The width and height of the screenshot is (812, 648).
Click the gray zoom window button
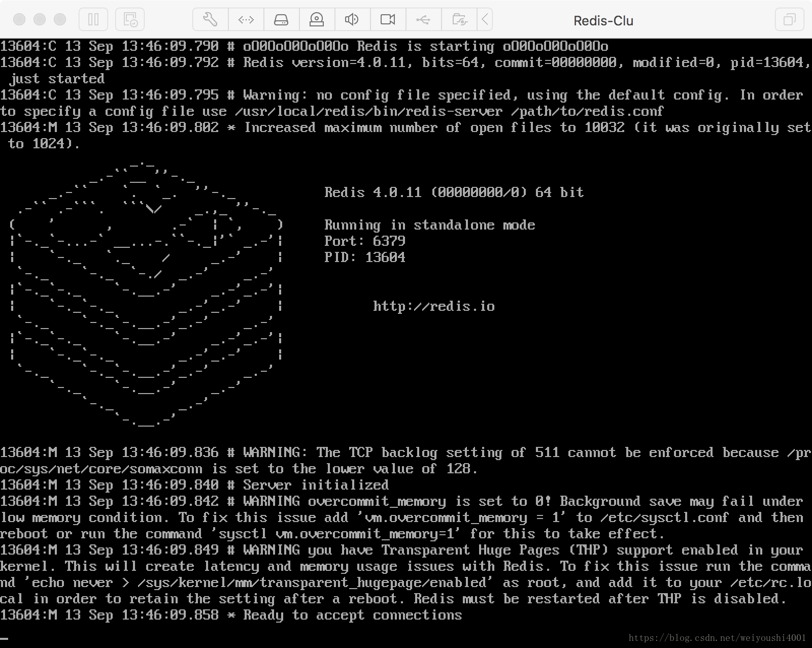[60, 19]
